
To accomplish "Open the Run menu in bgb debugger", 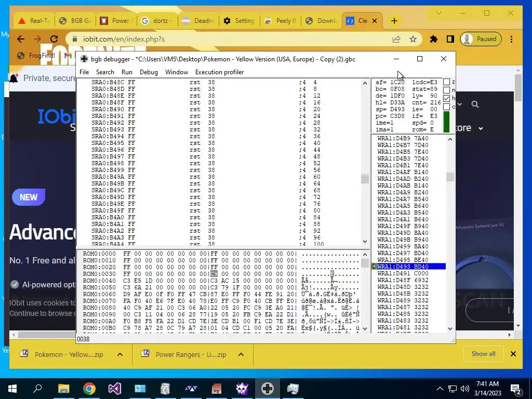I will (127, 72).
